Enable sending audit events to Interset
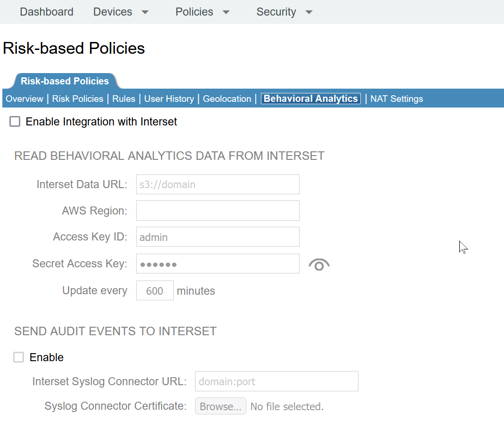 pyautogui.click(x=18, y=357)
